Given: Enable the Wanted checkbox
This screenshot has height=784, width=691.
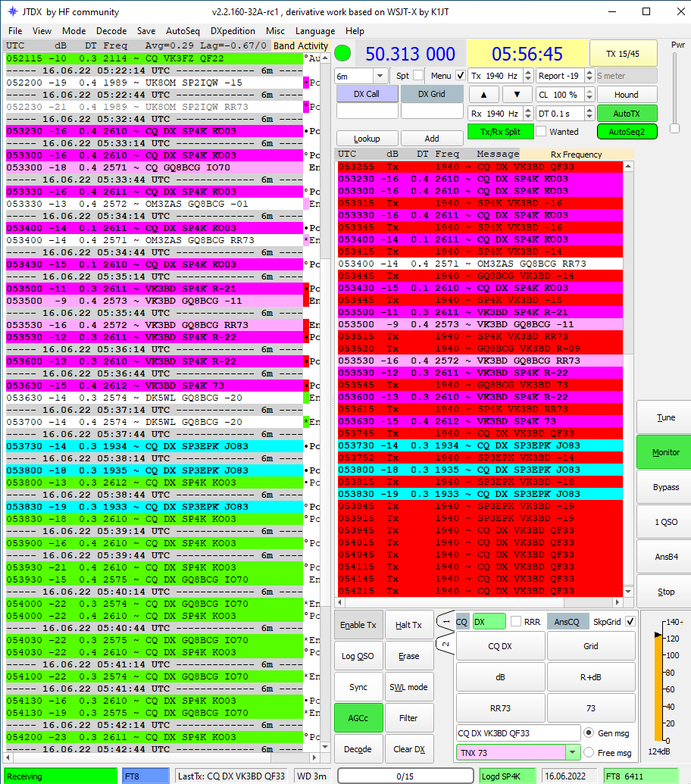Looking at the screenshot, I should pyautogui.click(x=541, y=132).
